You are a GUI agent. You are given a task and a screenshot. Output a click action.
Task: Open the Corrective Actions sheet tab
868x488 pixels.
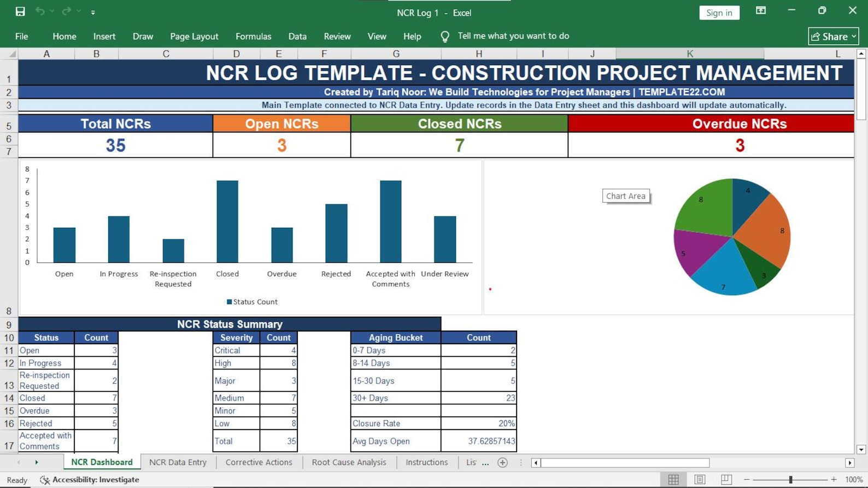coord(259,462)
